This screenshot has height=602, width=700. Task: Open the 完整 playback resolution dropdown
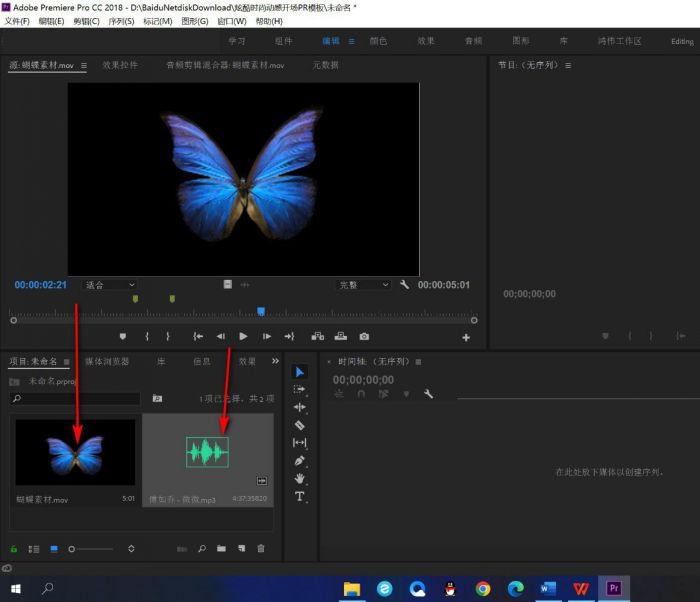click(x=362, y=285)
